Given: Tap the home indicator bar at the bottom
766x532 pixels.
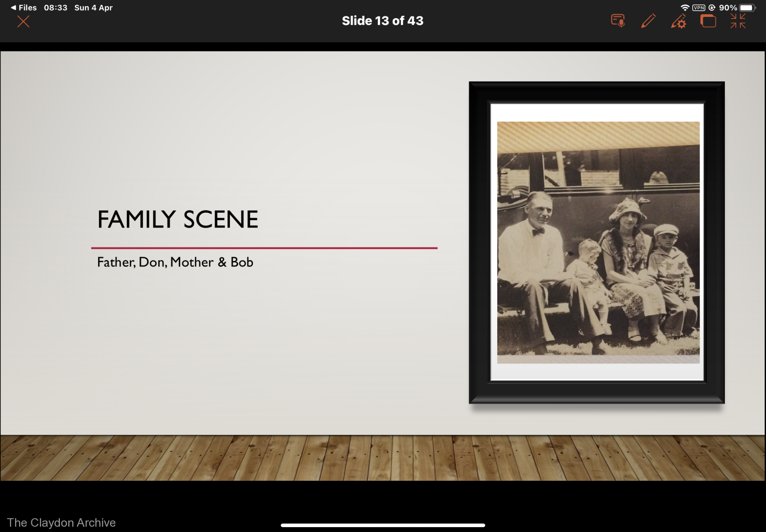Looking at the screenshot, I should (x=382, y=525).
